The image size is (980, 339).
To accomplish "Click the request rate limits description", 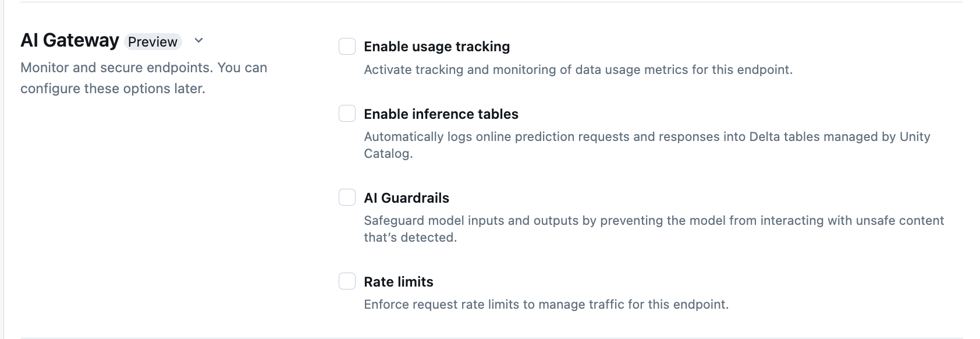I will click(x=545, y=305).
